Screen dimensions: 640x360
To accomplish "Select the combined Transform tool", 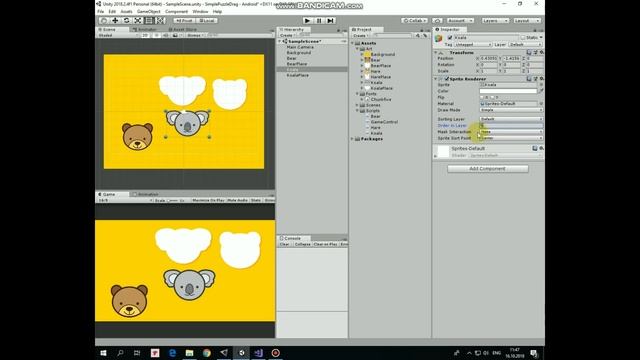I will pos(161,20).
